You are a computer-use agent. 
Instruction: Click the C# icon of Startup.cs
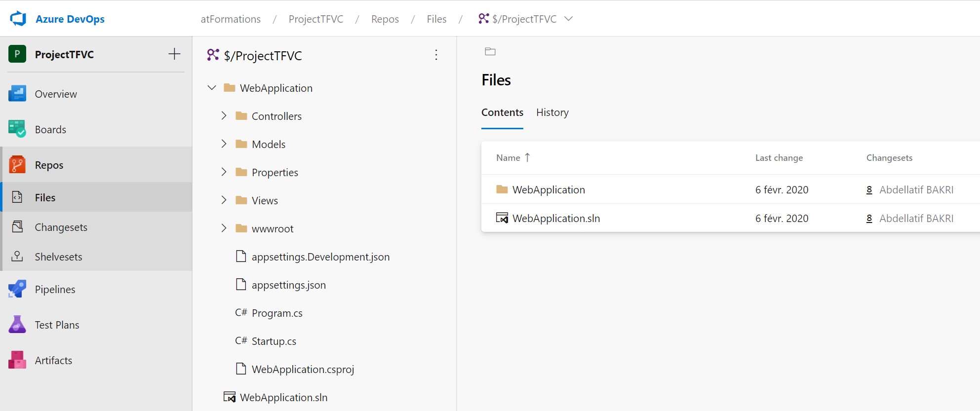click(x=241, y=340)
